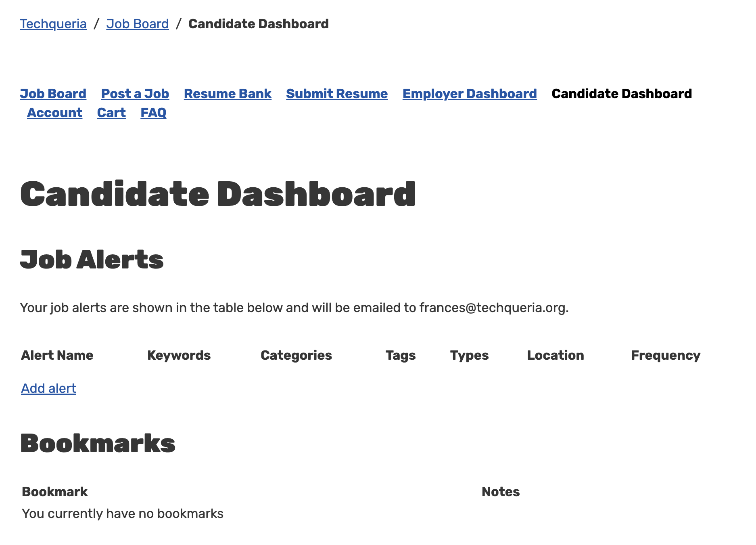Image resolution: width=756 pixels, height=545 pixels.
Task: Open the Techqueria breadcrumb link
Action: click(x=53, y=24)
